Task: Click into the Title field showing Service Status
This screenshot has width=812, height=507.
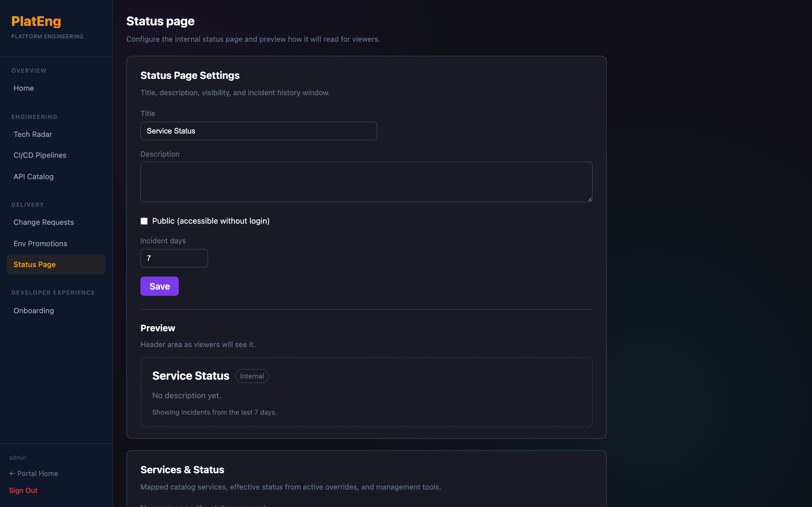Action: 258,131
